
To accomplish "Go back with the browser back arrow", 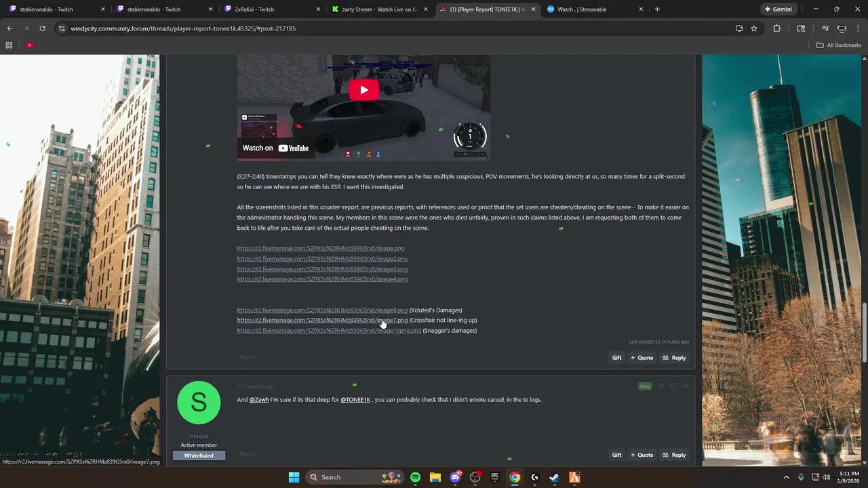I will (9, 28).
